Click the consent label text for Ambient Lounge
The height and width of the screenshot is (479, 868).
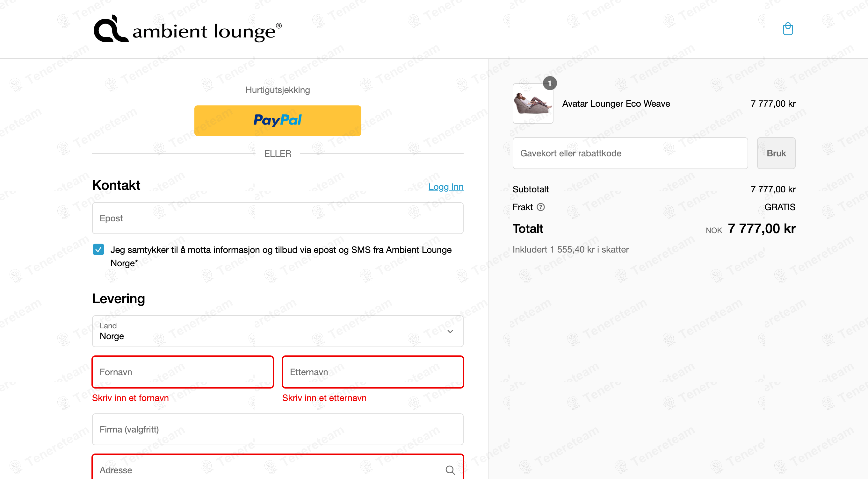tap(280, 250)
